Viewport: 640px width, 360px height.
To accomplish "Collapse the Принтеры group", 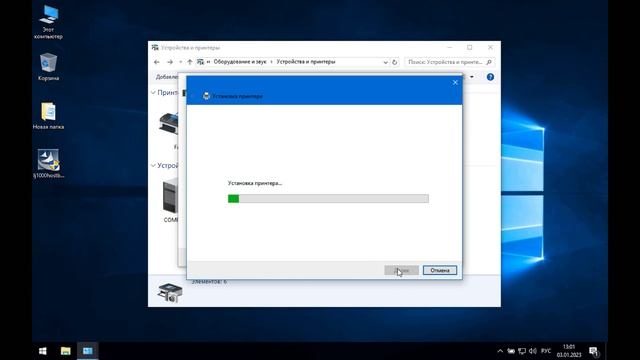I will point(153,93).
